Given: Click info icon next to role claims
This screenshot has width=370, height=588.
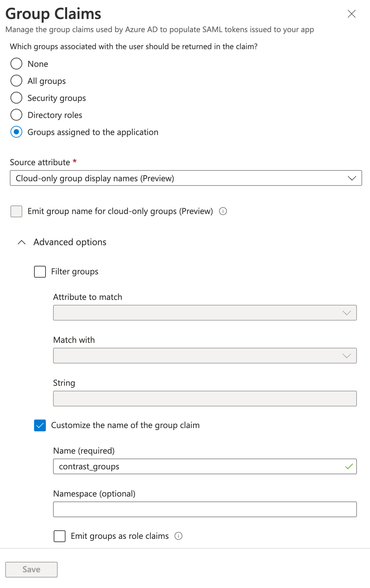Looking at the screenshot, I should [x=178, y=536].
